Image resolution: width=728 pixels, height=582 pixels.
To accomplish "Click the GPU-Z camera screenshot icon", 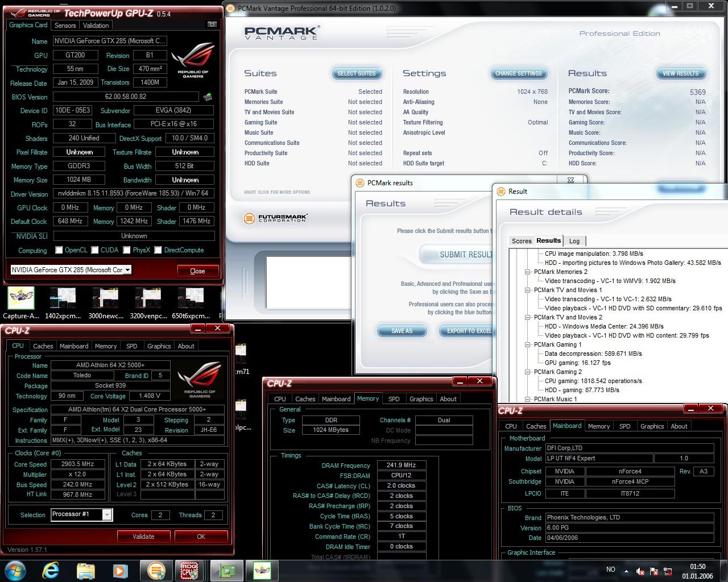I will pos(212,24).
